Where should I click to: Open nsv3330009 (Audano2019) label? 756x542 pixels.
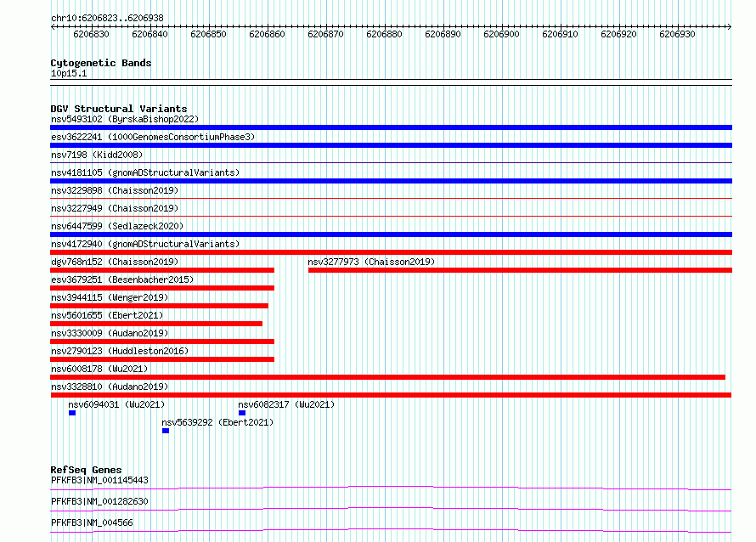(110, 333)
